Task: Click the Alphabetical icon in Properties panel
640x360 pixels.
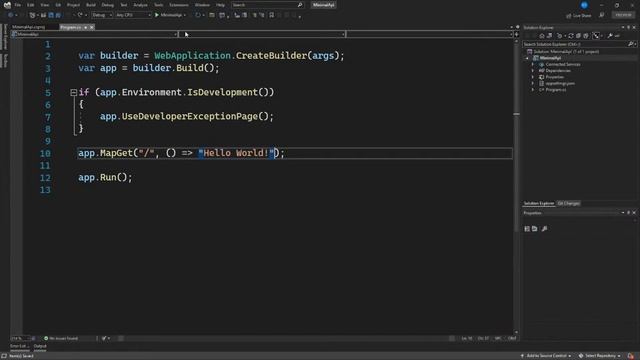Action: pos(535,229)
